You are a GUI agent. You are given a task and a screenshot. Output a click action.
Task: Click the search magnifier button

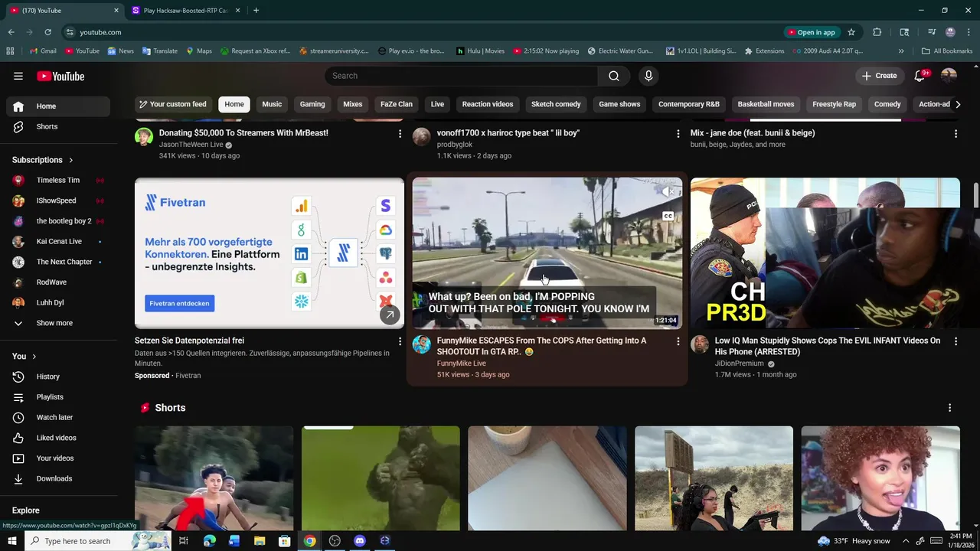pyautogui.click(x=614, y=76)
